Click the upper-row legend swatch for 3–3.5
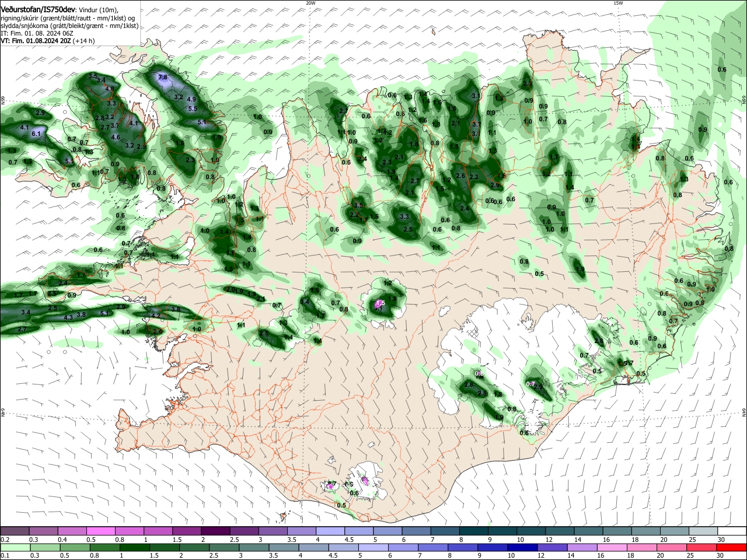747x560 pixels. click(273, 531)
